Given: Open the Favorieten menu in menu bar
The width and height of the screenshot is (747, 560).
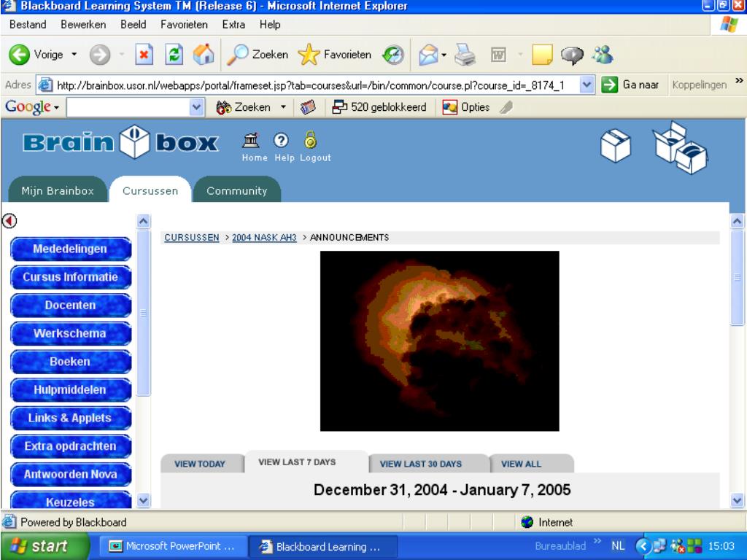Looking at the screenshot, I should 184,25.
